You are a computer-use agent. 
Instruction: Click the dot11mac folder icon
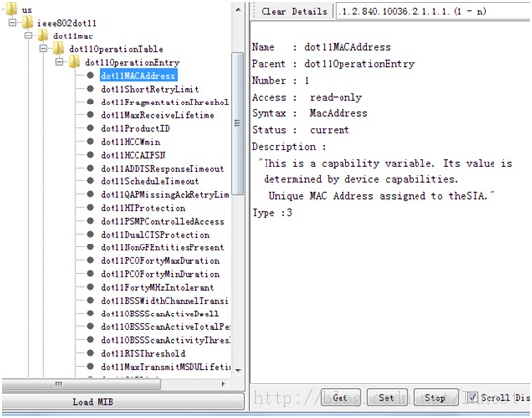coord(42,35)
